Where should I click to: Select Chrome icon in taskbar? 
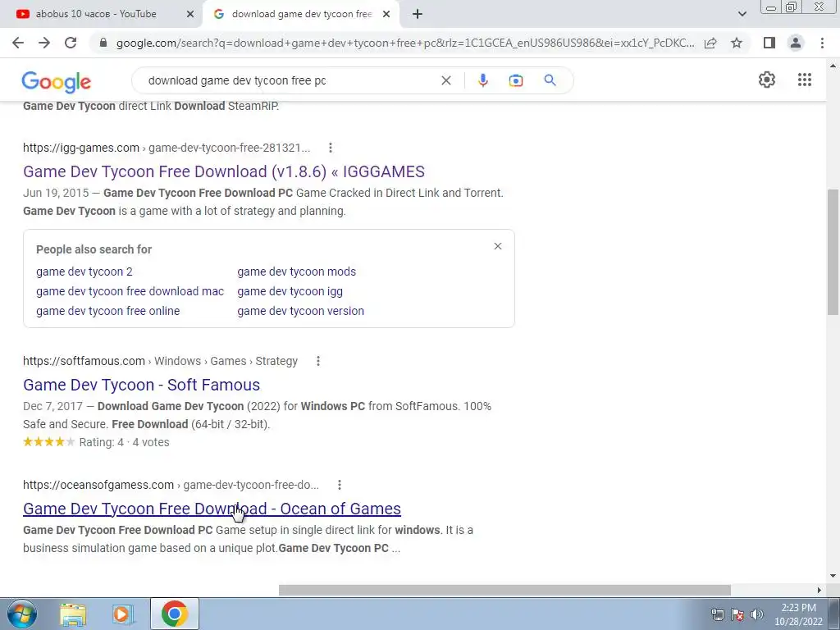coord(174,614)
